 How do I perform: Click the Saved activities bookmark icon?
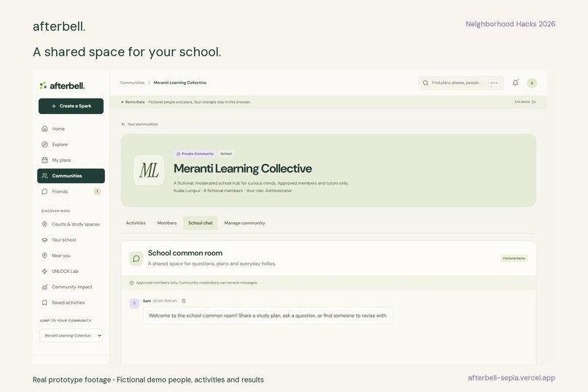pyautogui.click(x=45, y=303)
